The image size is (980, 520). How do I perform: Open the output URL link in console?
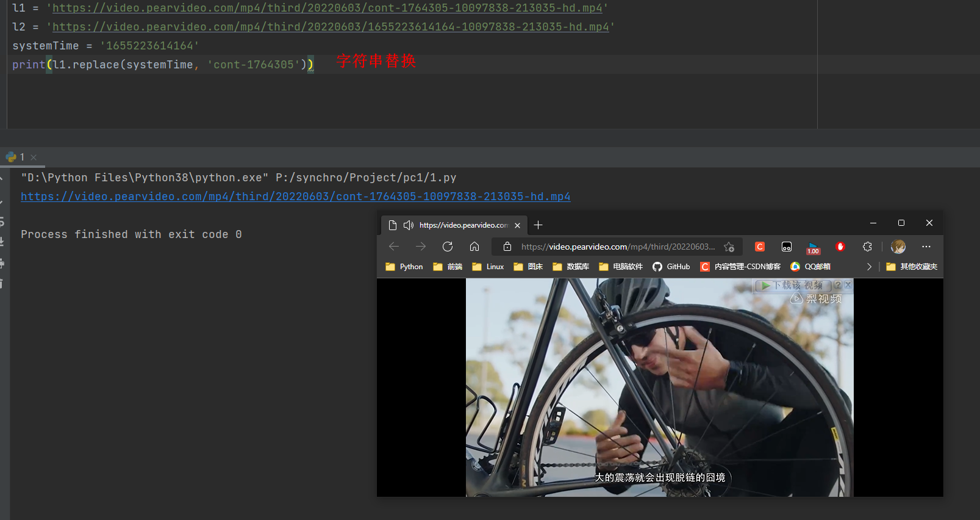(x=296, y=197)
